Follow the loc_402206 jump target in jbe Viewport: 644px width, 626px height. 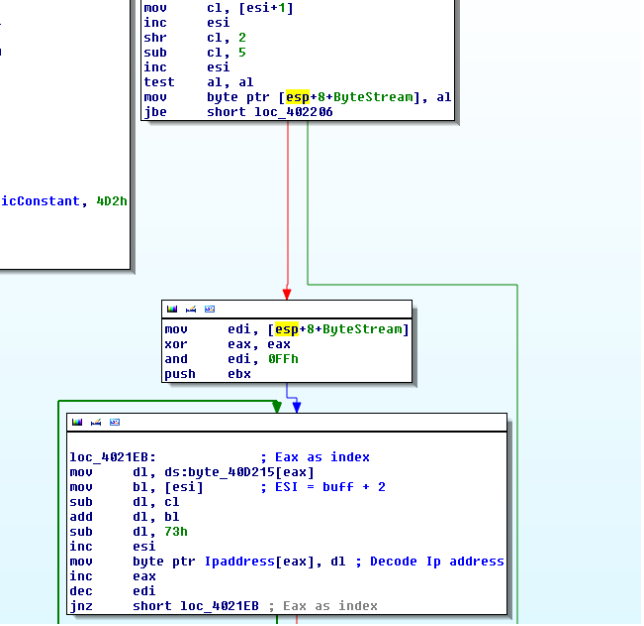click(295, 112)
